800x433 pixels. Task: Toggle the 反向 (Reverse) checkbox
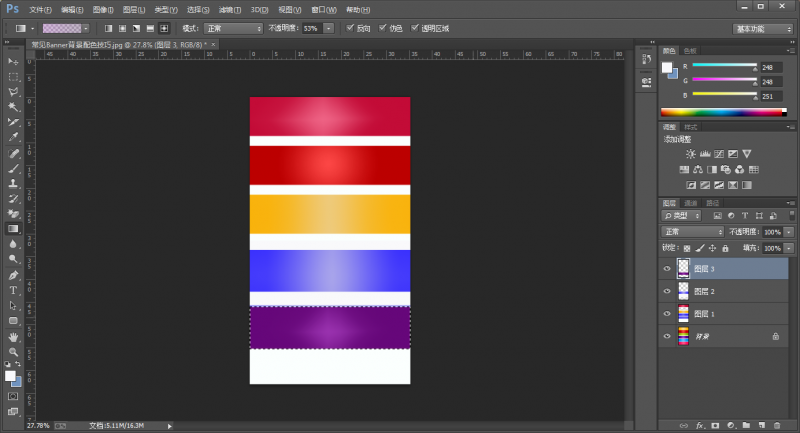pos(350,28)
